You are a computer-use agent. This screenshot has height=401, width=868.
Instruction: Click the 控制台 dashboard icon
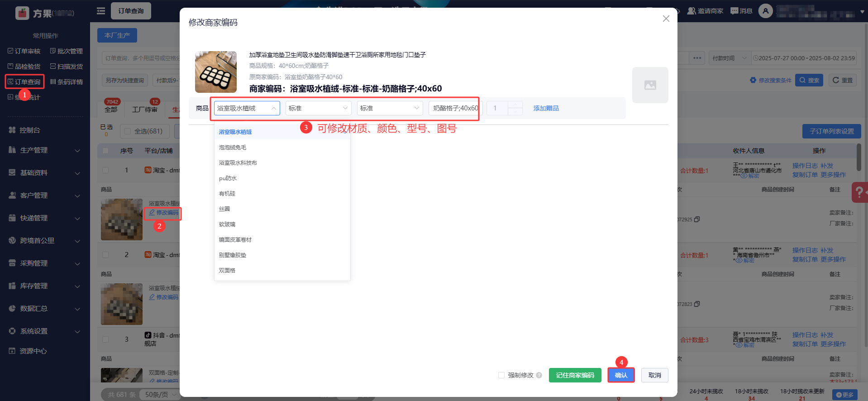click(x=12, y=130)
